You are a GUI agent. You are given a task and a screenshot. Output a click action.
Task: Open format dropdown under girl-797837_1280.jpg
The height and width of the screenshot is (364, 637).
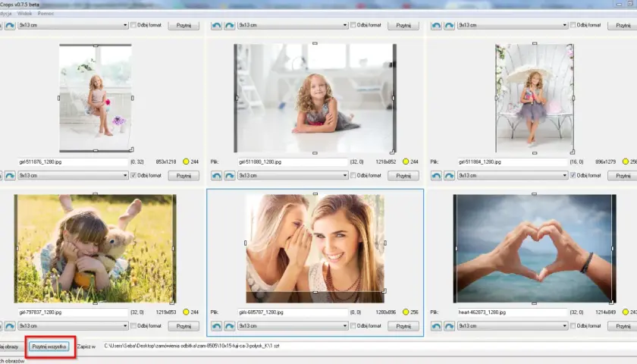pyautogui.click(x=73, y=326)
